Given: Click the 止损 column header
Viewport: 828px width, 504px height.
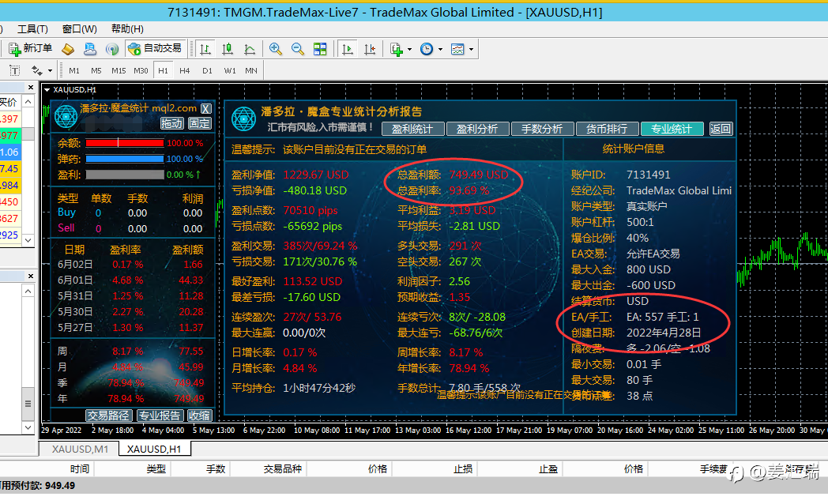Looking at the screenshot, I should click(x=462, y=469).
